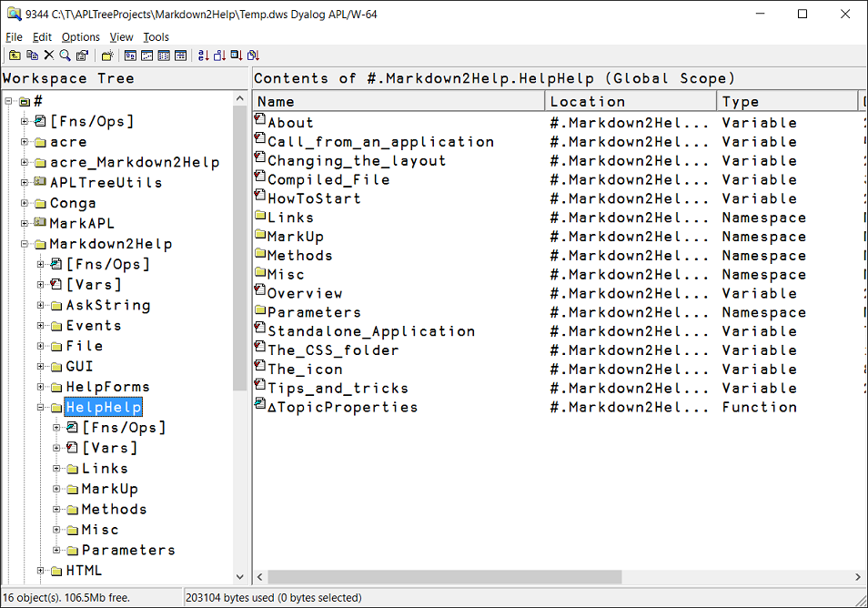Screen dimensions: 868x608
Task: Expand the AskString tree node
Action: click(x=40, y=305)
